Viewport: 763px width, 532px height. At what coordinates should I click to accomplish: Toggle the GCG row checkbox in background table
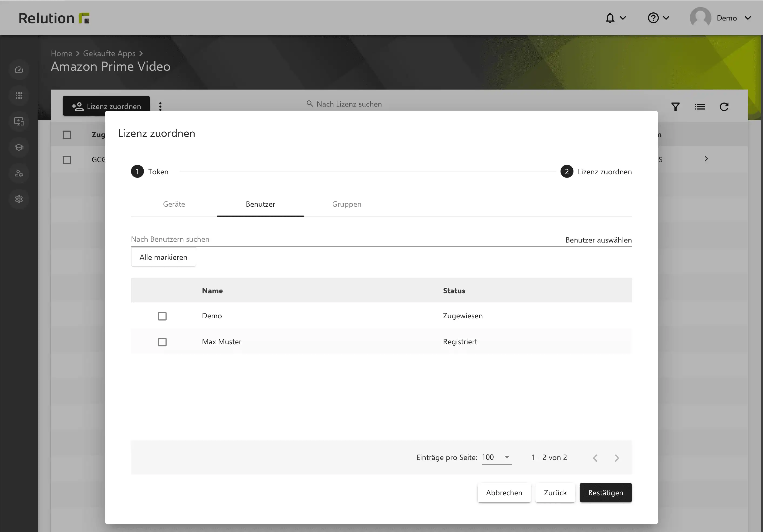[x=67, y=160]
